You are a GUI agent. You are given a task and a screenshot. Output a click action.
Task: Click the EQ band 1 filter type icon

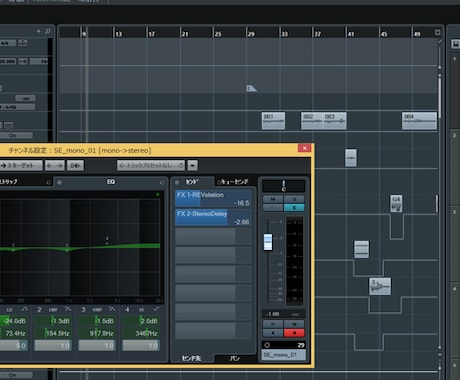click(x=24, y=309)
